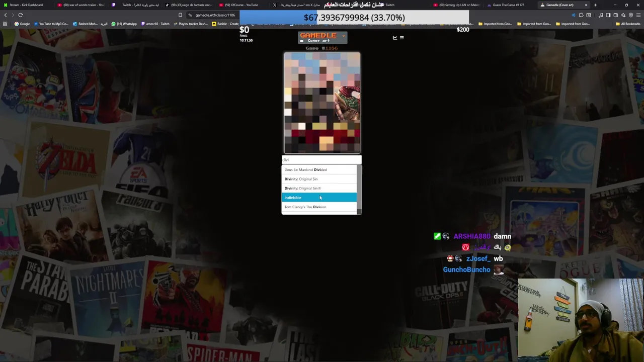Go back in browser history

(x=6, y=15)
